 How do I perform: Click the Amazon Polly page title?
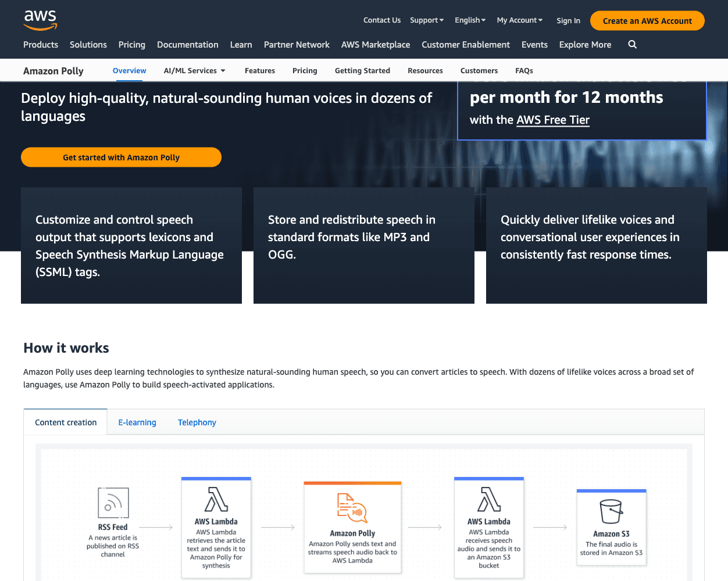[x=53, y=71]
